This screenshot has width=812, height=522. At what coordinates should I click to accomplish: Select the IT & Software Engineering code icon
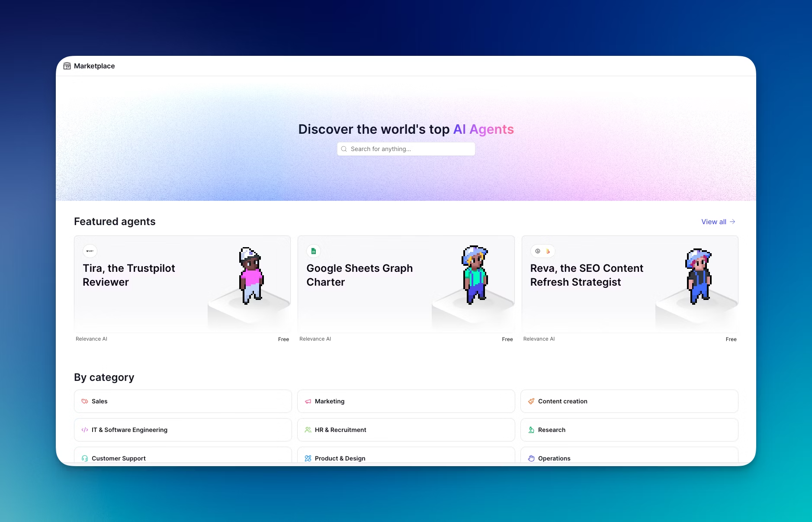(85, 430)
